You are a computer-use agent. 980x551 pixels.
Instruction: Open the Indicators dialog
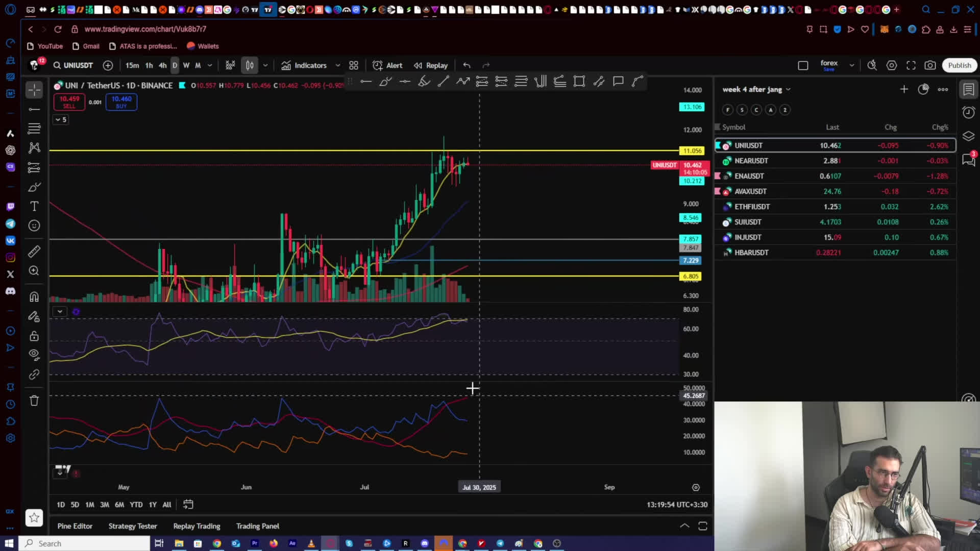click(304, 65)
